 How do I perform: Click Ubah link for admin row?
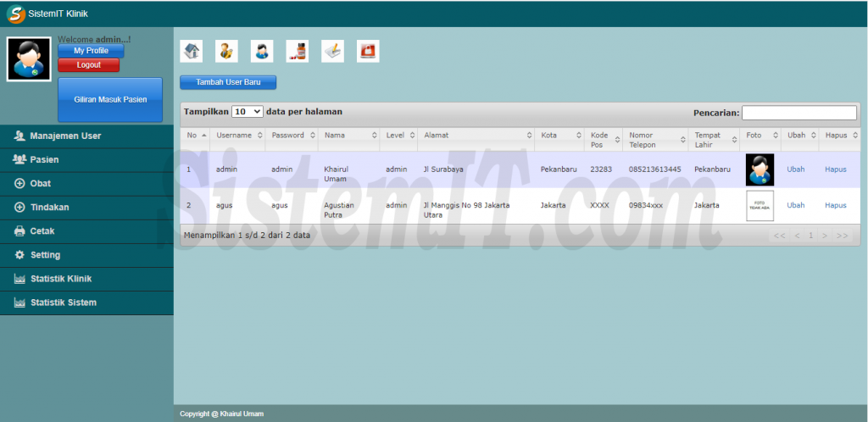pos(795,169)
